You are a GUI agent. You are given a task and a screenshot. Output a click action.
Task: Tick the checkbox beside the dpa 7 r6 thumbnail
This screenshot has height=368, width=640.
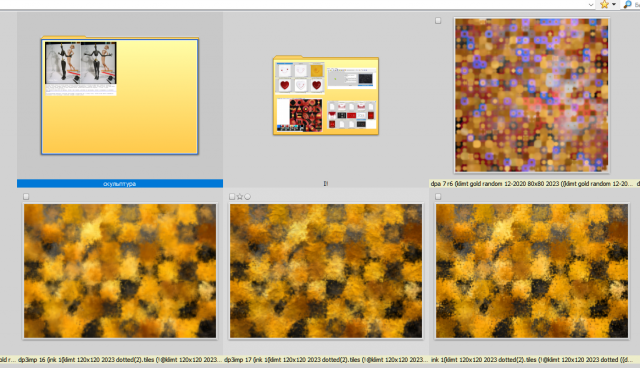(438, 20)
